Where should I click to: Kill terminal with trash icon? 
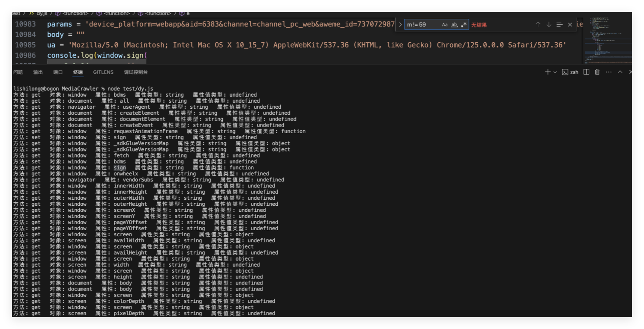click(597, 72)
